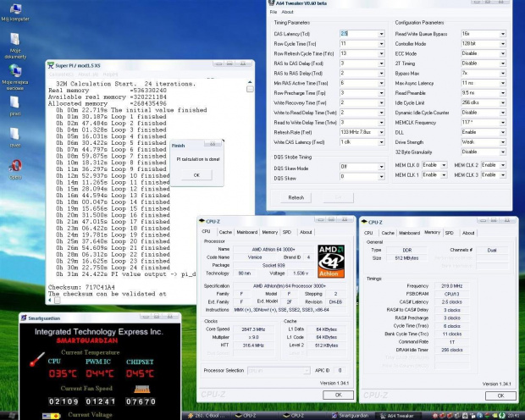
Task: Open the DQS Skew Mode dropdown
Action: 381,167
